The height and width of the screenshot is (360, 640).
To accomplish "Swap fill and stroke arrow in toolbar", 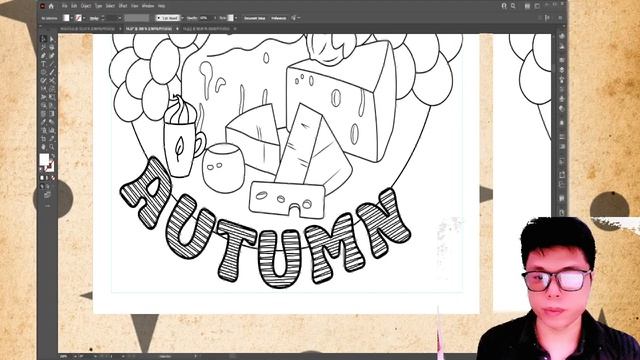I will [x=53, y=156].
